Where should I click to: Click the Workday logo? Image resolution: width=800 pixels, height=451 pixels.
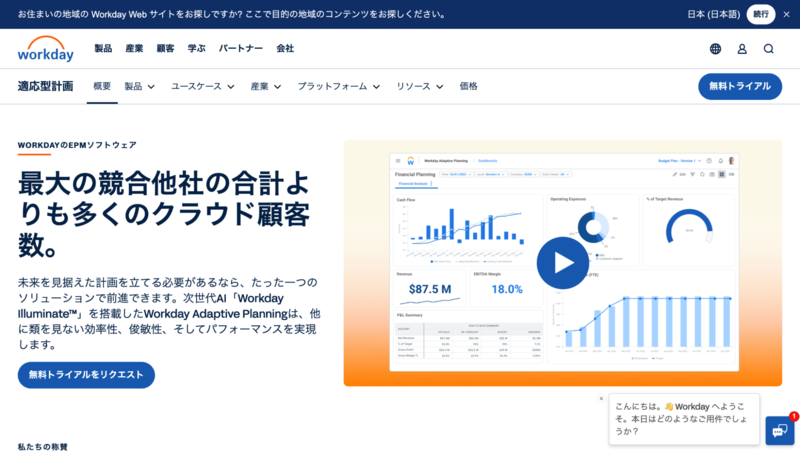tap(45, 48)
